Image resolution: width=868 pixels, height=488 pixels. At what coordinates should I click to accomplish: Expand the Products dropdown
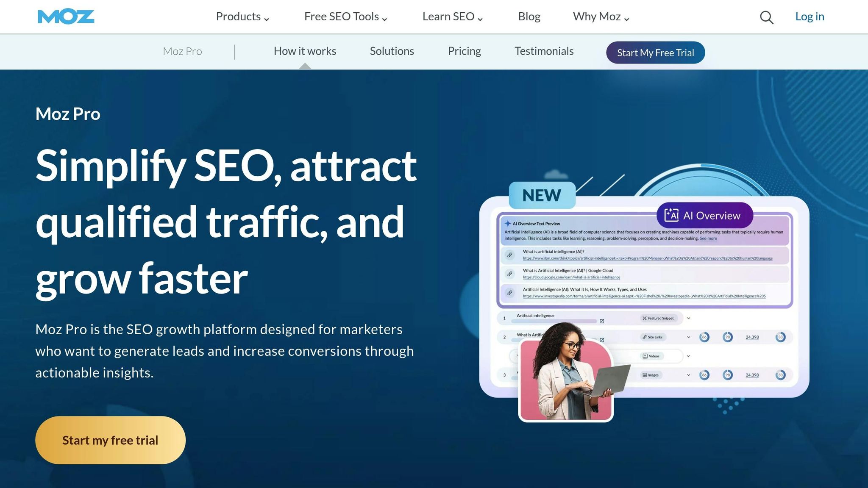tap(242, 17)
